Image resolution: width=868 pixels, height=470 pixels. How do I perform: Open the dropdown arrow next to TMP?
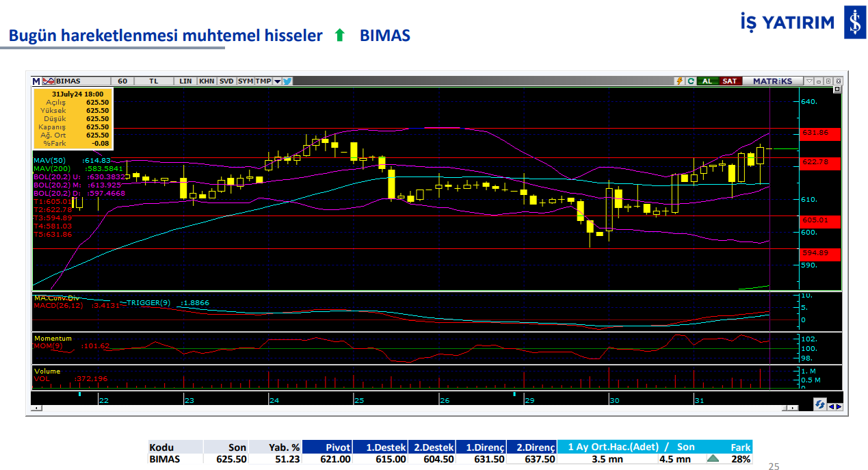pyautogui.click(x=278, y=81)
